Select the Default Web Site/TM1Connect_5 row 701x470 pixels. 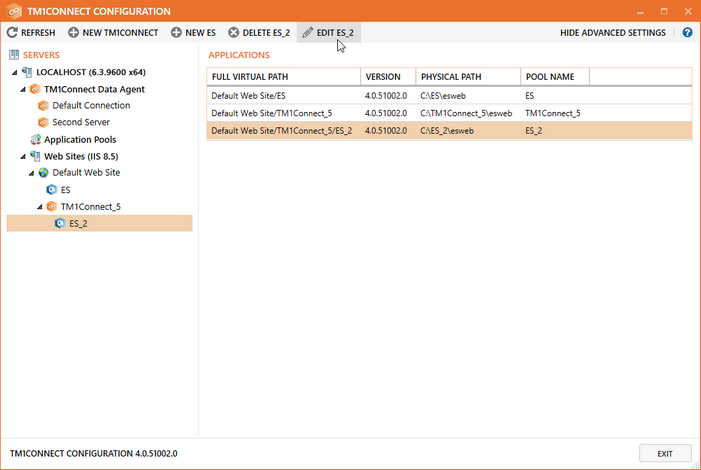click(x=449, y=113)
